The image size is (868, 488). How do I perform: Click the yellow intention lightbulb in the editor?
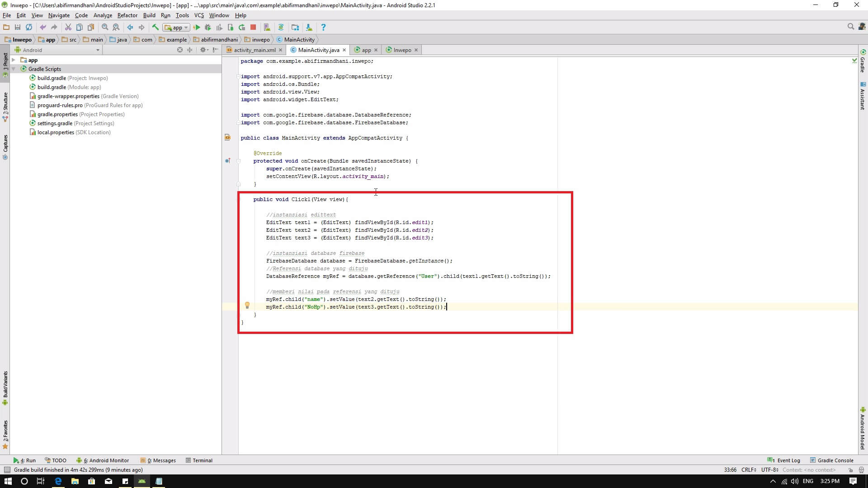(247, 305)
